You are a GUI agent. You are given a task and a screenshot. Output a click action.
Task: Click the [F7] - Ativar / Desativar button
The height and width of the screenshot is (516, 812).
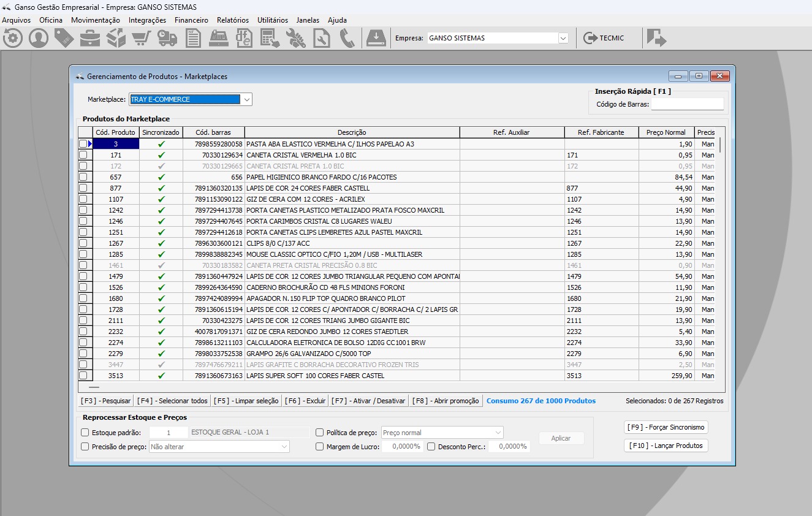pyautogui.click(x=369, y=401)
